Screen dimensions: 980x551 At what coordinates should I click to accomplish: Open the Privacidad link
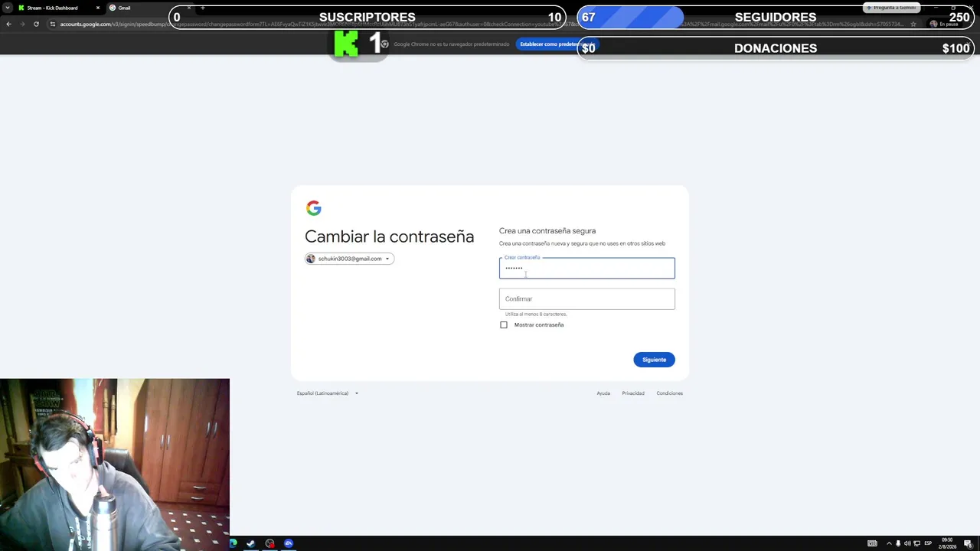click(633, 393)
